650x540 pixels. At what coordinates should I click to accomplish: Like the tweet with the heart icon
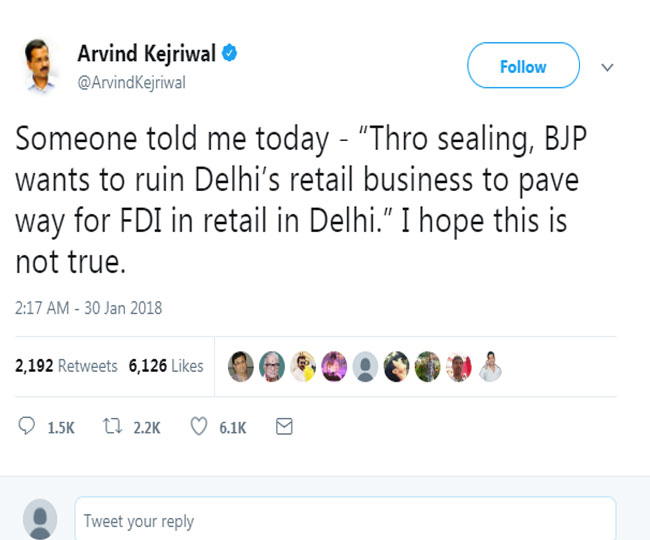pyautogui.click(x=199, y=427)
